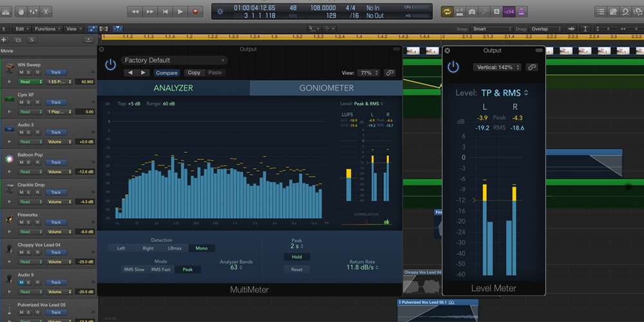The height and width of the screenshot is (322, 644).
Task: Open Smart Controls knob icon
Action: [x=21, y=12]
